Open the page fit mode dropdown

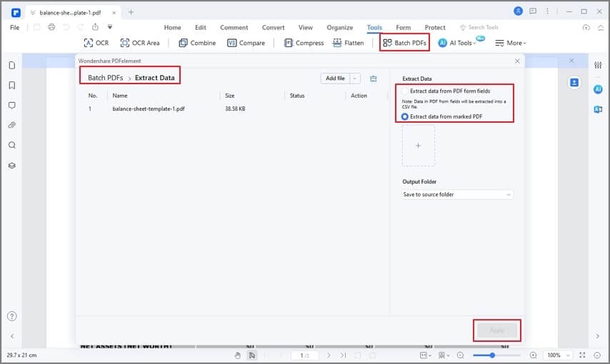point(426,355)
